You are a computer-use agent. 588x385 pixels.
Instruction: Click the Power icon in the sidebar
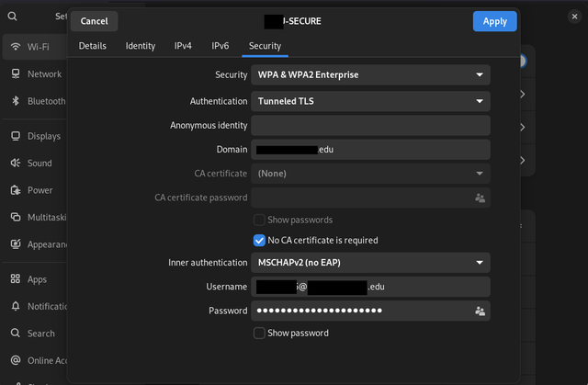tap(16, 190)
